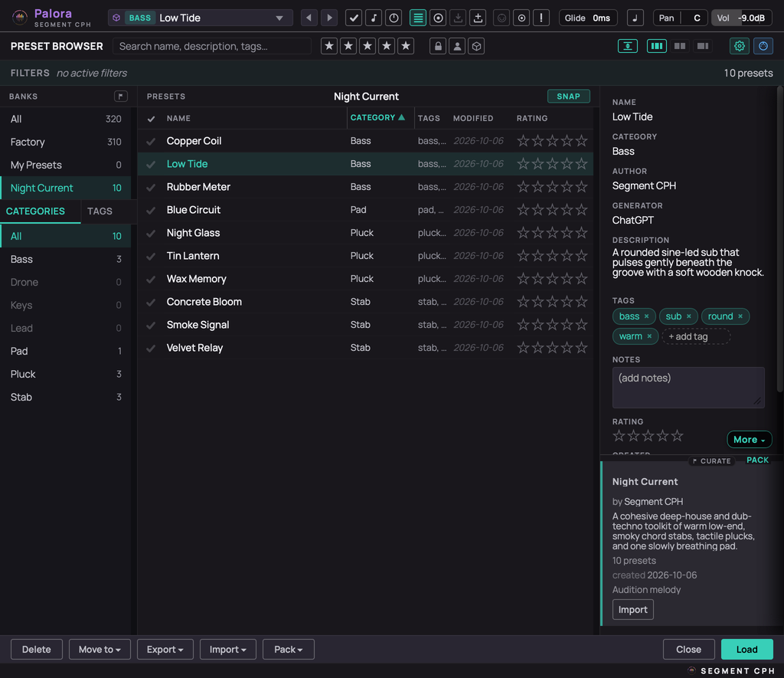
Task: Select the Pluck category in sidebar
Action: [66, 375]
